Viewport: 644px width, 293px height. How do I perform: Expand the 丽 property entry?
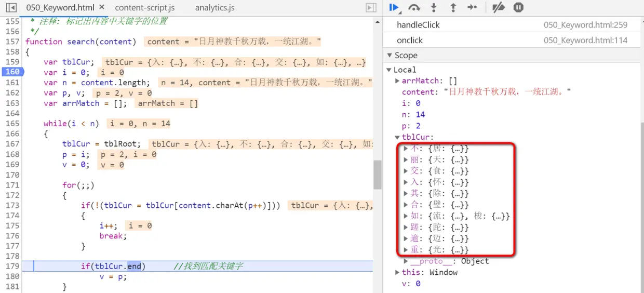pyautogui.click(x=406, y=159)
